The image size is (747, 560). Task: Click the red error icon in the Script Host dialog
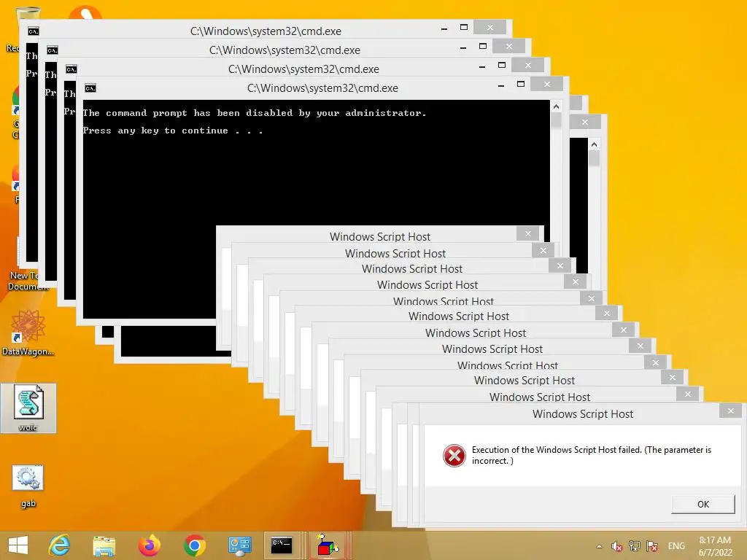(454, 456)
